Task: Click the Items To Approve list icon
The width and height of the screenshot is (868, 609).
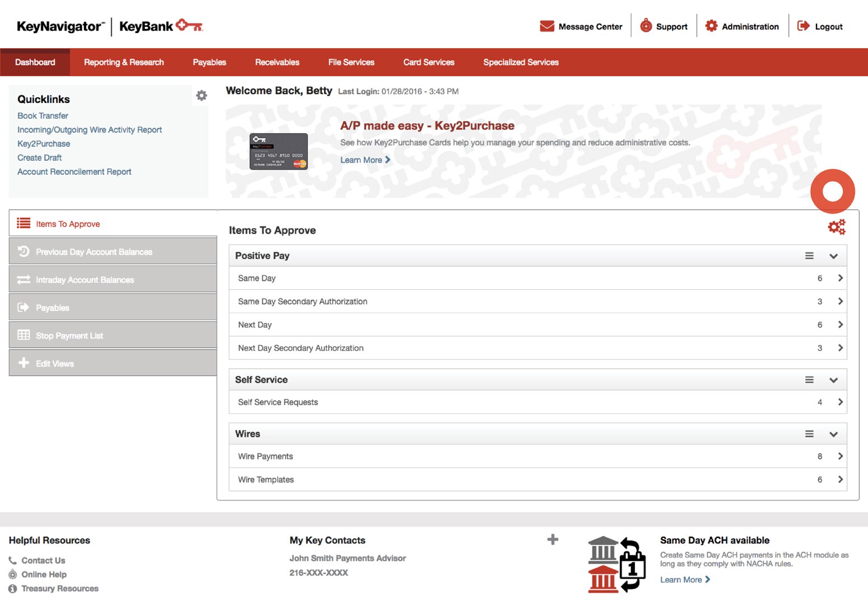Action: pos(24,223)
